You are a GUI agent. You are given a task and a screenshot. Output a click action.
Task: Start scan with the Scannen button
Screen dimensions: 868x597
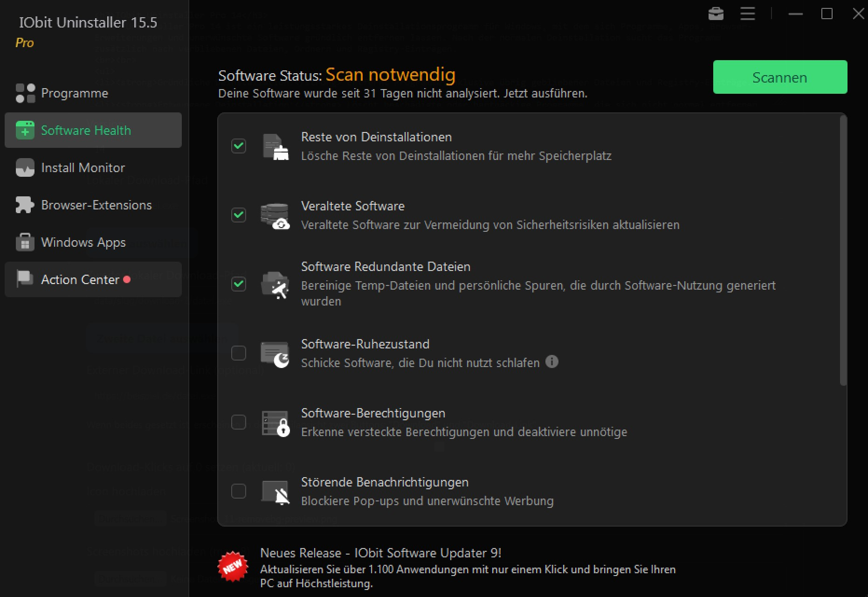tap(780, 77)
